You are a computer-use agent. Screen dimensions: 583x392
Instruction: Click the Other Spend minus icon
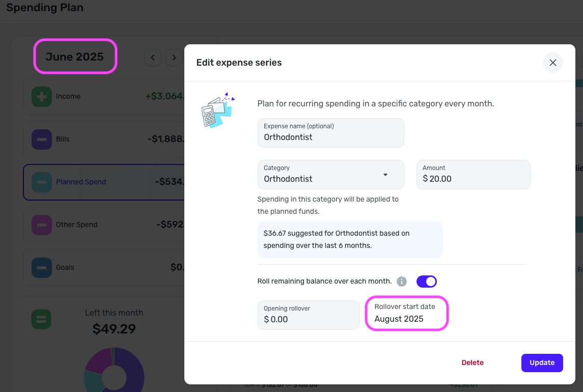point(41,225)
